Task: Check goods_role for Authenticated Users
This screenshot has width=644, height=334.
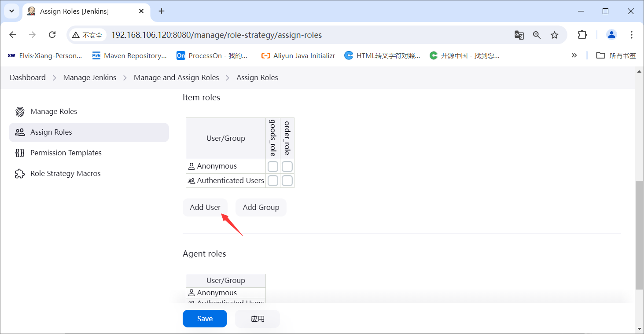Action: (273, 180)
